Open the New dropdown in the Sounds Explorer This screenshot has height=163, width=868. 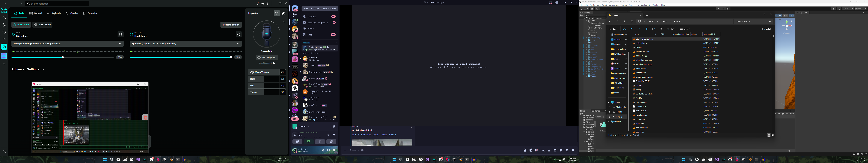pyautogui.click(x=613, y=29)
